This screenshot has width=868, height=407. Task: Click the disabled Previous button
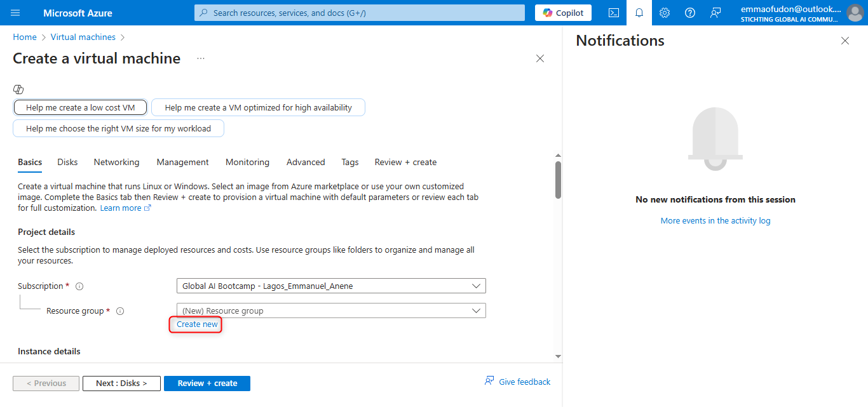[x=46, y=384]
